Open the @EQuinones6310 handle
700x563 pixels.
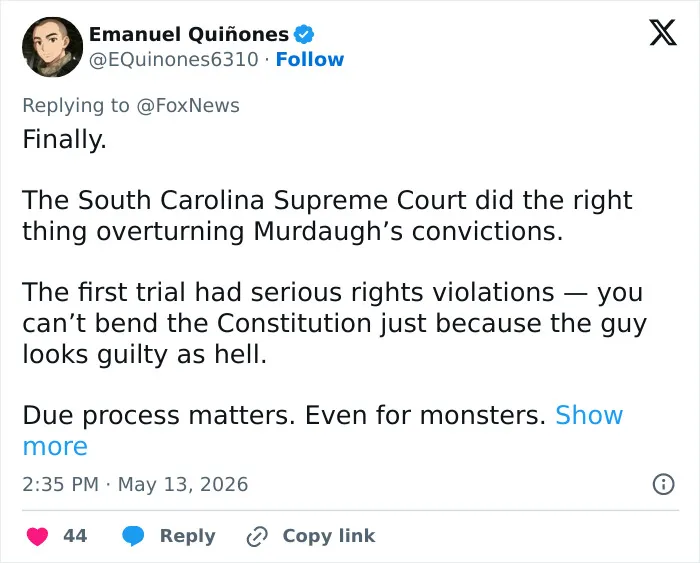click(174, 59)
